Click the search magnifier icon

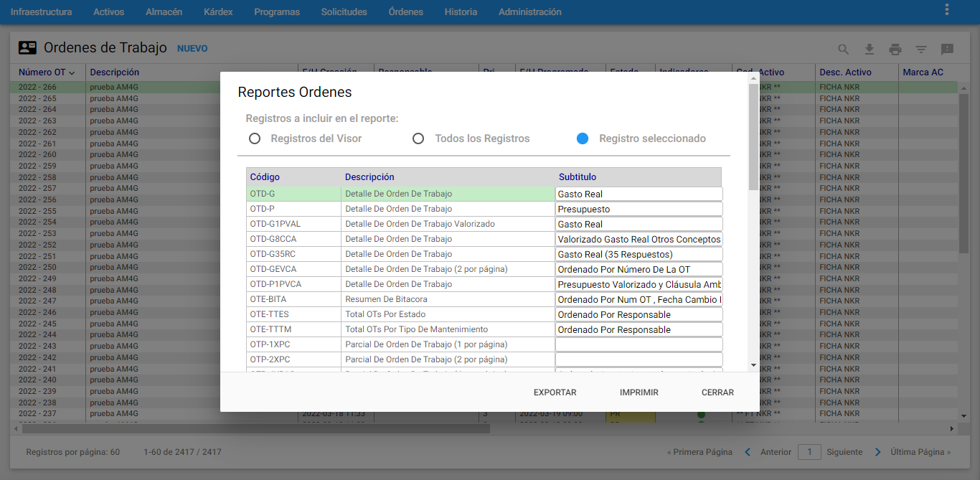pyautogui.click(x=844, y=50)
